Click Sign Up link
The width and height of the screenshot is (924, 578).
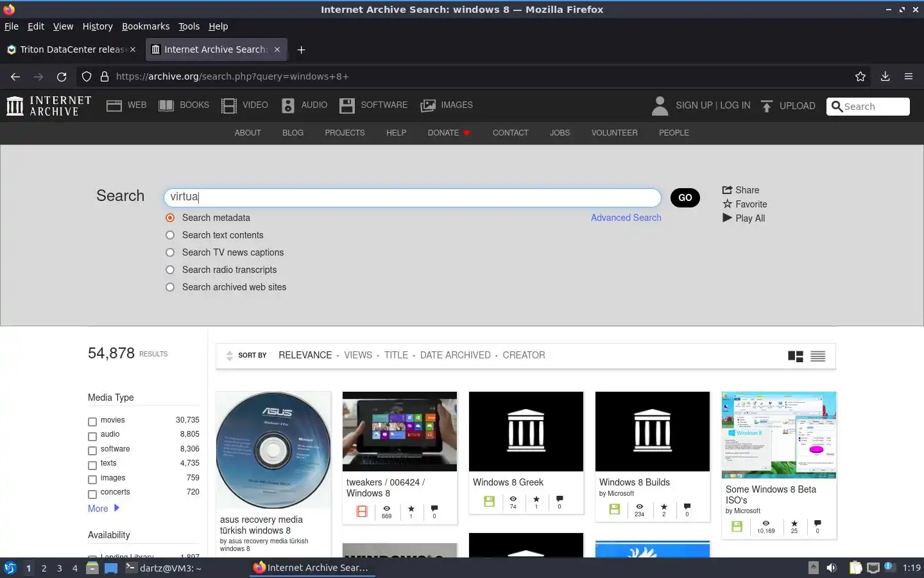[x=694, y=105]
